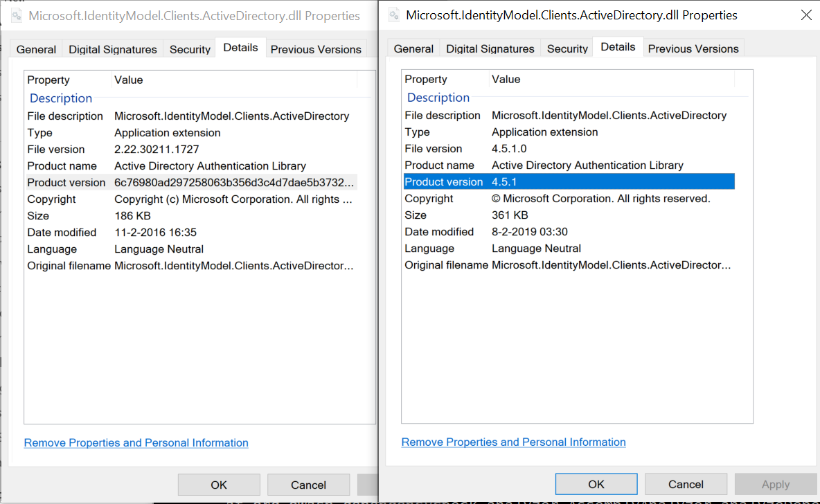The width and height of the screenshot is (820, 504).
Task: Click the dll file icon on right title bar
Action: (393, 15)
